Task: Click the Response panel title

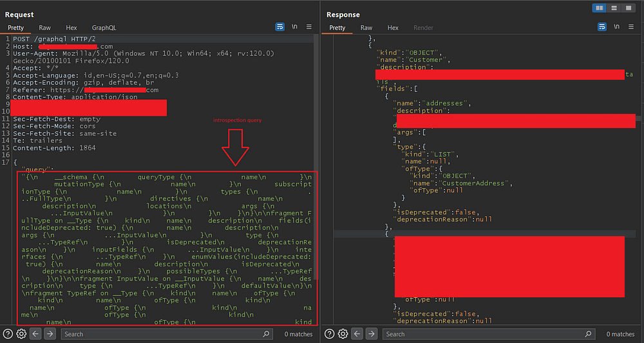Action: (343, 14)
